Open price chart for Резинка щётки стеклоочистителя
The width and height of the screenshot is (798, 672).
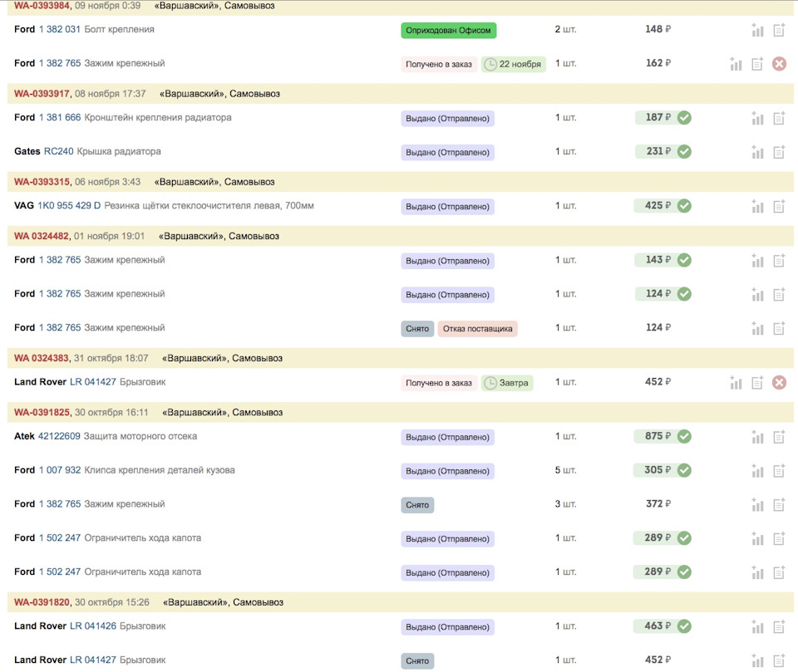click(757, 206)
